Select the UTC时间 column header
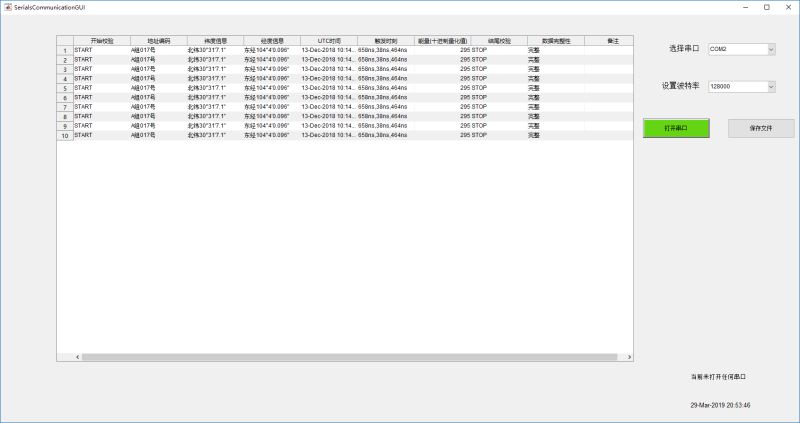This screenshot has width=800, height=423. 329,41
